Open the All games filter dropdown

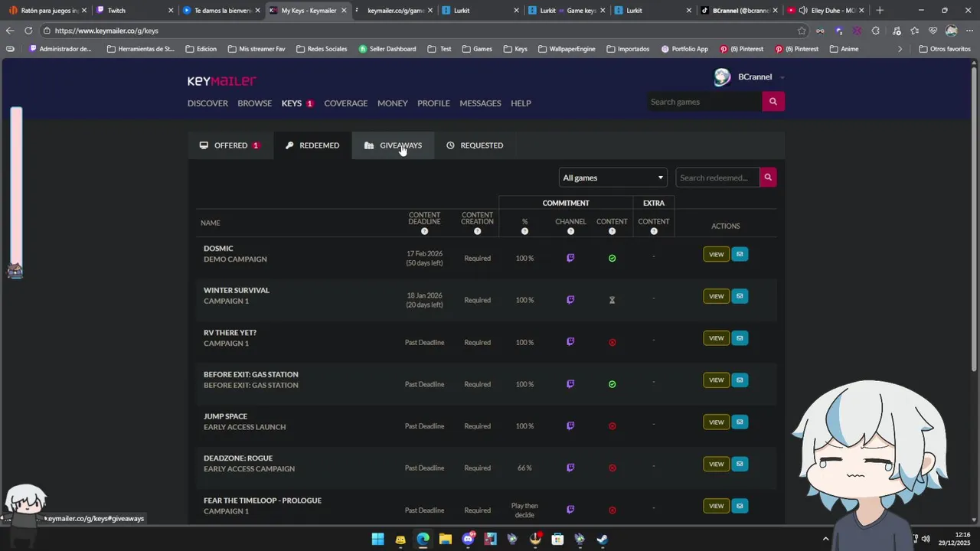612,178
